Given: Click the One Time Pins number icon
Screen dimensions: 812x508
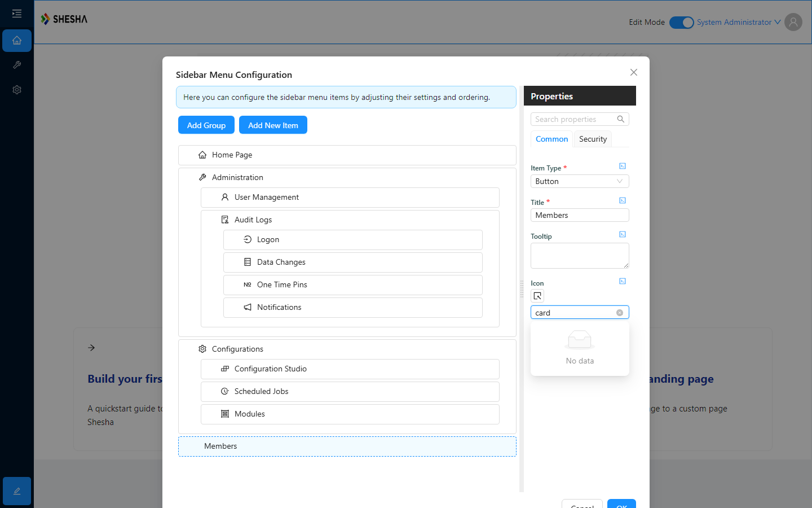Looking at the screenshot, I should [248, 284].
